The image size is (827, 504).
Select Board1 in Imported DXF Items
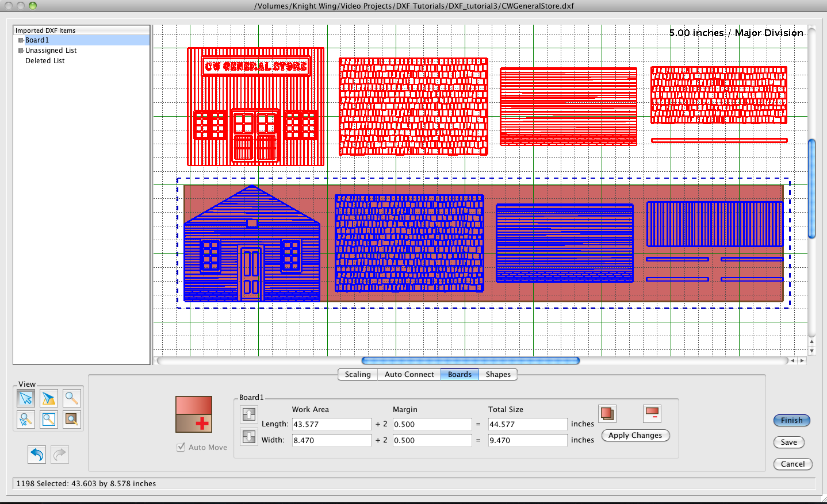tap(37, 40)
